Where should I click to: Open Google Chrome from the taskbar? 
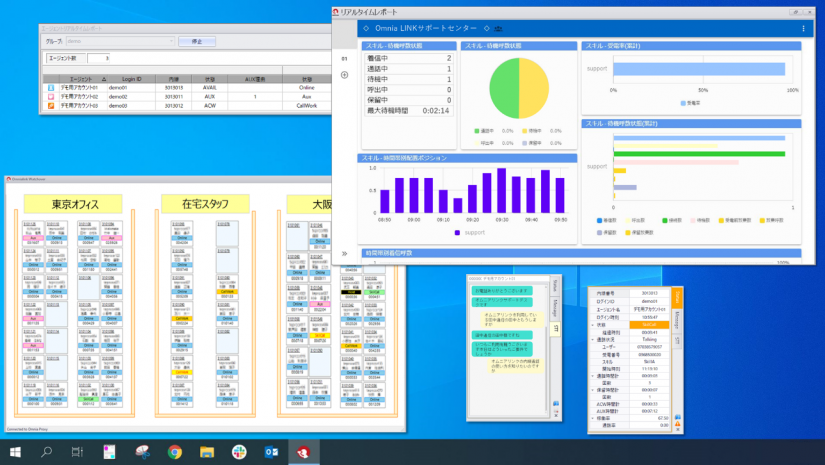pyautogui.click(x=173, y=452)
